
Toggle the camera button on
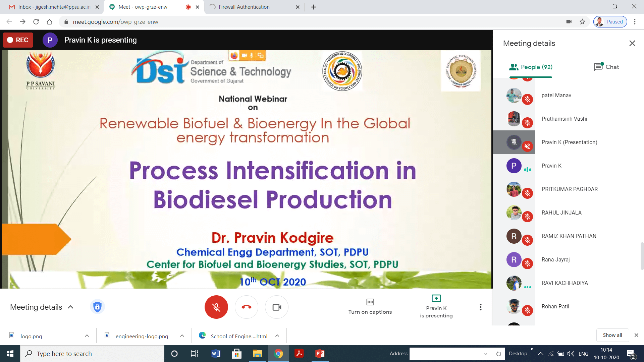point(277,307)
